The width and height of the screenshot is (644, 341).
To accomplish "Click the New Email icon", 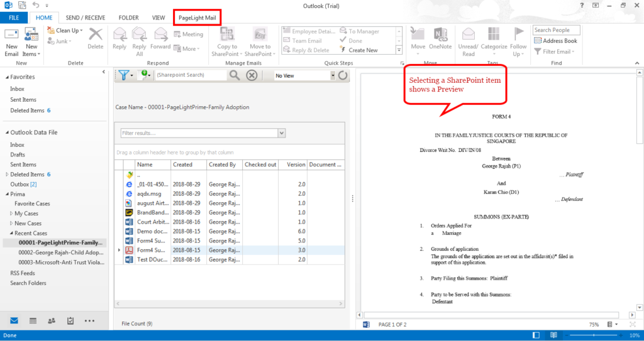I will pyautogui.click(x=11, y=35).
